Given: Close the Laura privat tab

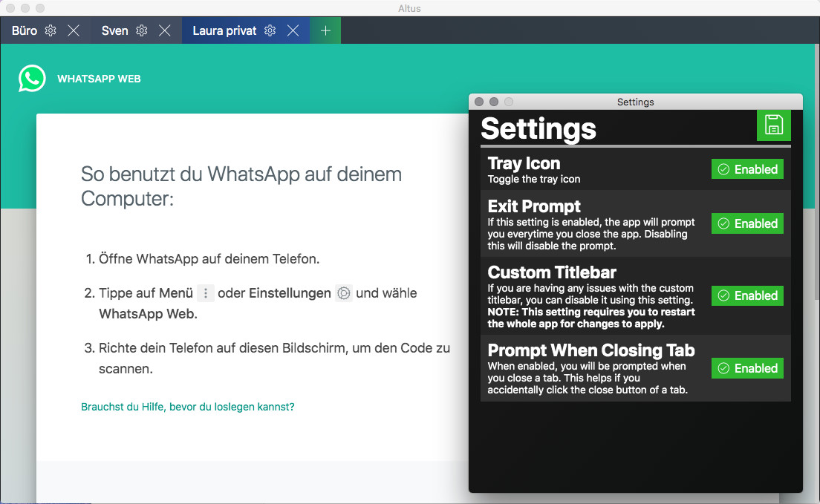Looking at the screenshot, I should (293, 30).
